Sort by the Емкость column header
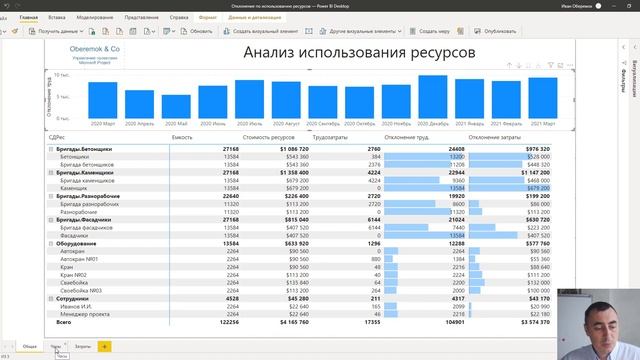The width and height of the screenshot is (640, 360). [x=182, y=138]
